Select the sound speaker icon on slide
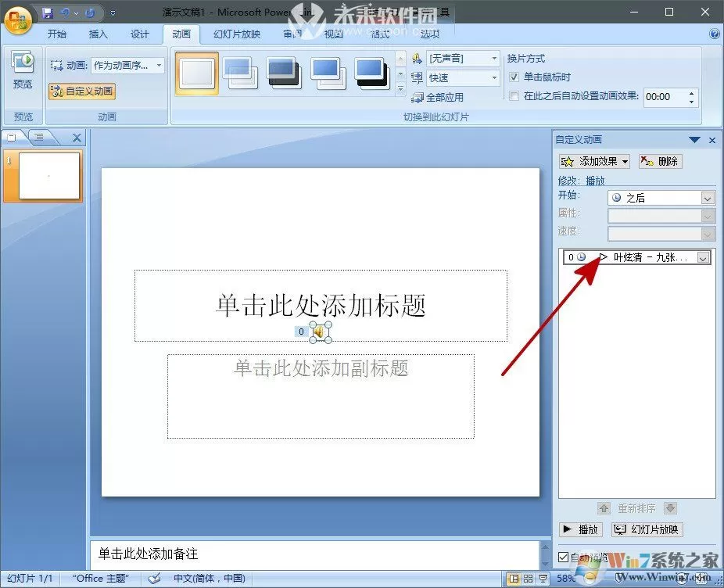The height and width of the screenshot is (588, 724). pos(320,332)
